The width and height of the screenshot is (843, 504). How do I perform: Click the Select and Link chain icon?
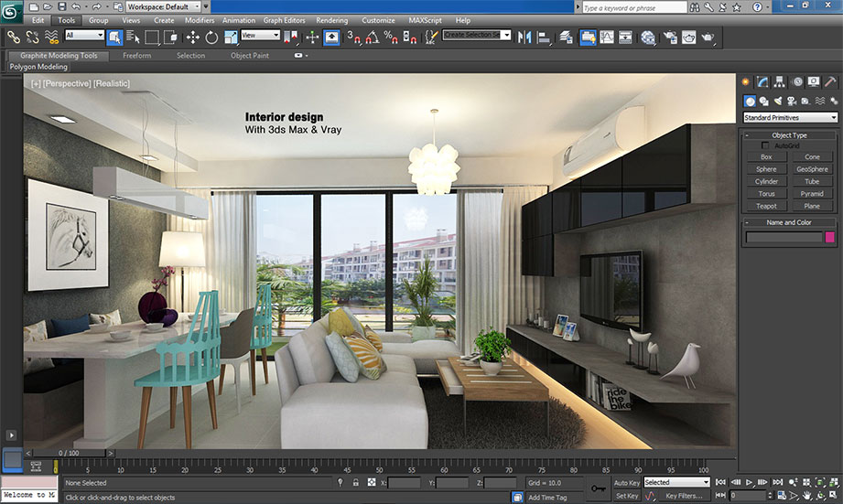click(x=13, y=38)
